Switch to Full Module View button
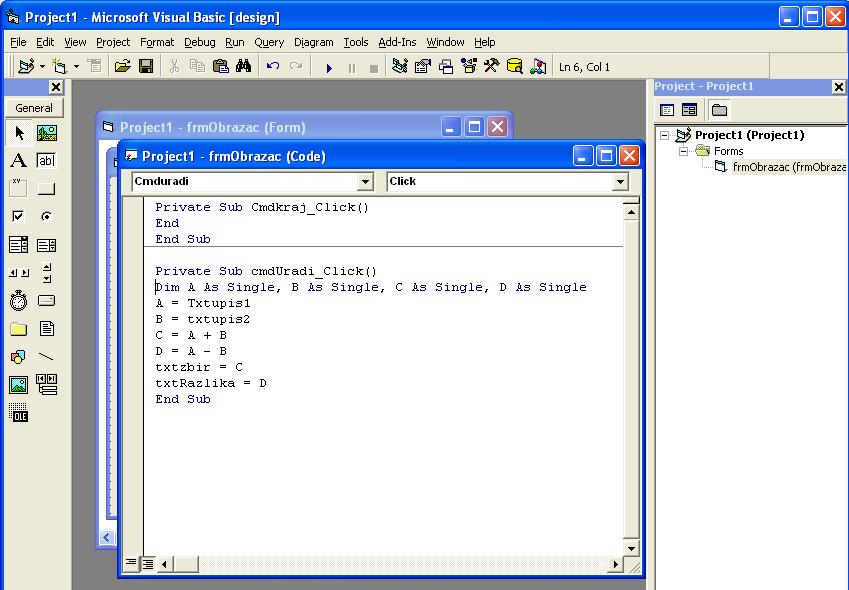 tap(147, 564)
